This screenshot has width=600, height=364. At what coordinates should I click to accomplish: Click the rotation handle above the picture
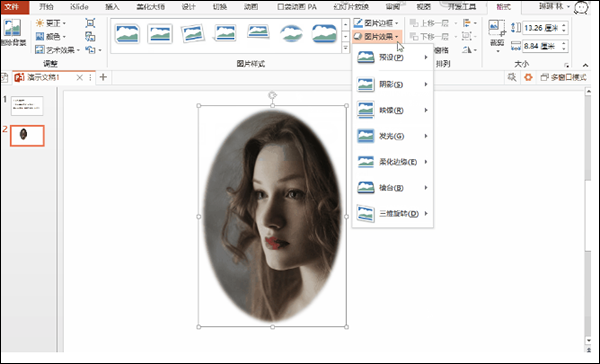(272, 95)
